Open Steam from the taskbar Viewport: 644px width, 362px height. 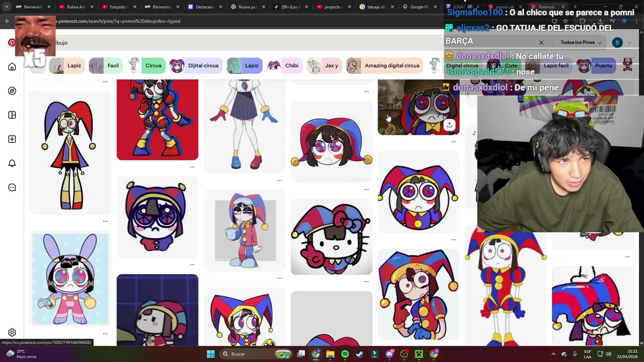pos(360,354)
